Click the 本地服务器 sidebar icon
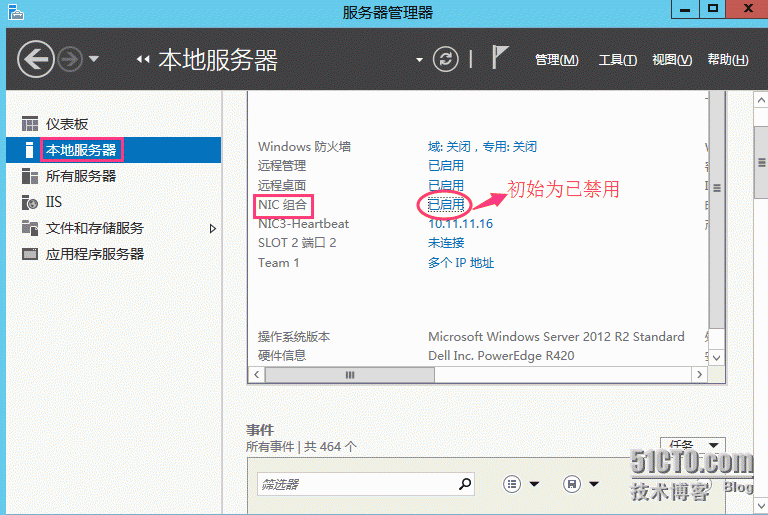This screenshot has width=768, height=515. tap(29, 149)
